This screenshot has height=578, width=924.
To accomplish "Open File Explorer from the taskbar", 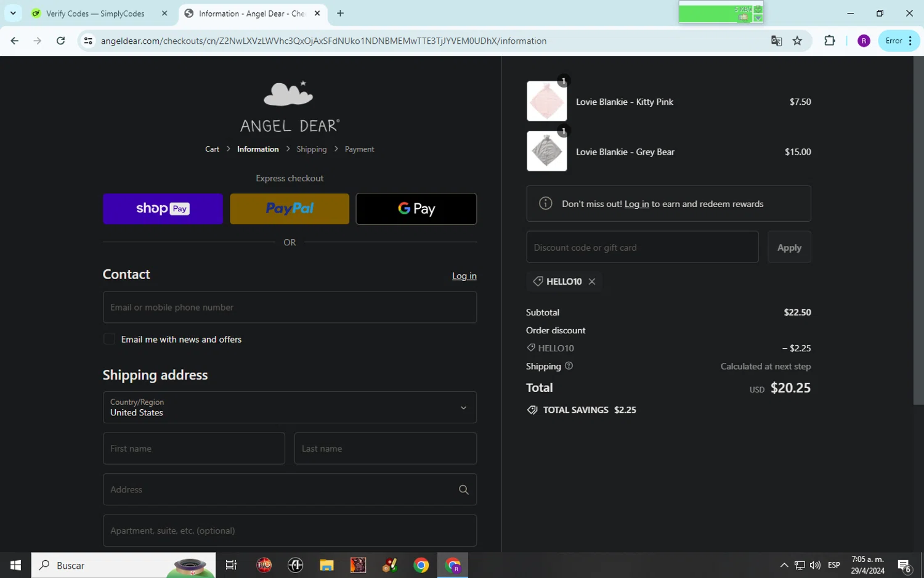I will (x=326, y=565).
